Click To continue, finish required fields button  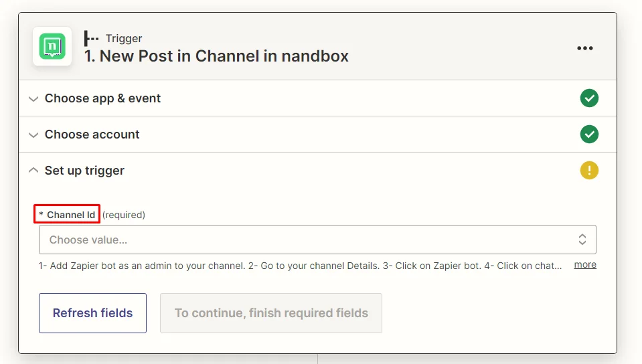pyautogui.click(x=271, y=313)
